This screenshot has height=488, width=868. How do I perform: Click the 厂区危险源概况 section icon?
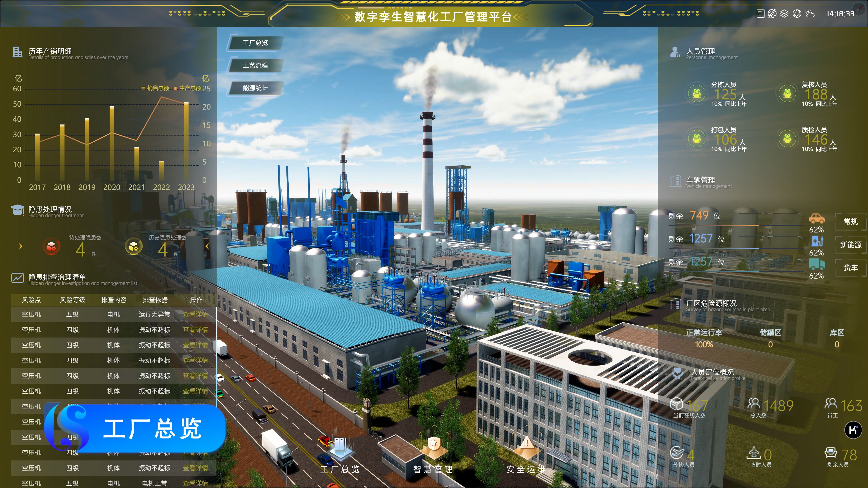click(x=675, y=305)
